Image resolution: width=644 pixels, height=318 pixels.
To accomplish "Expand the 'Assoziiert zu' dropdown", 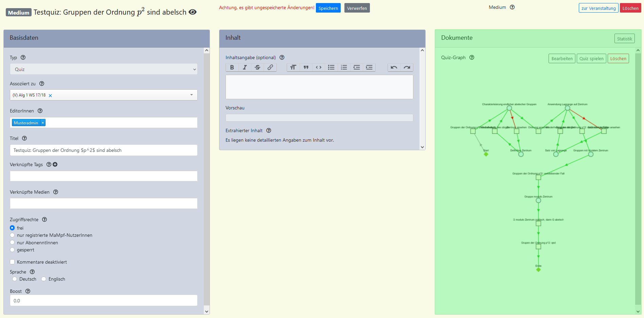I will coord(192,95).
